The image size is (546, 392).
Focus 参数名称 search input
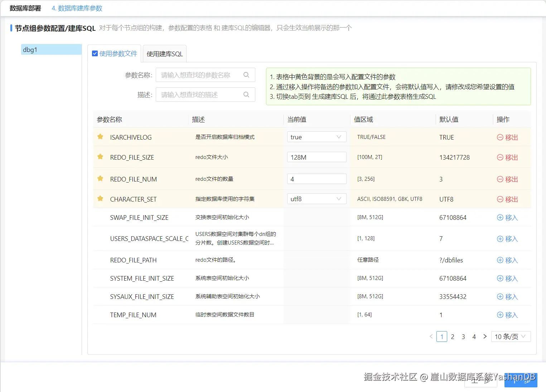pyautogui.click(x=205, y=75)
